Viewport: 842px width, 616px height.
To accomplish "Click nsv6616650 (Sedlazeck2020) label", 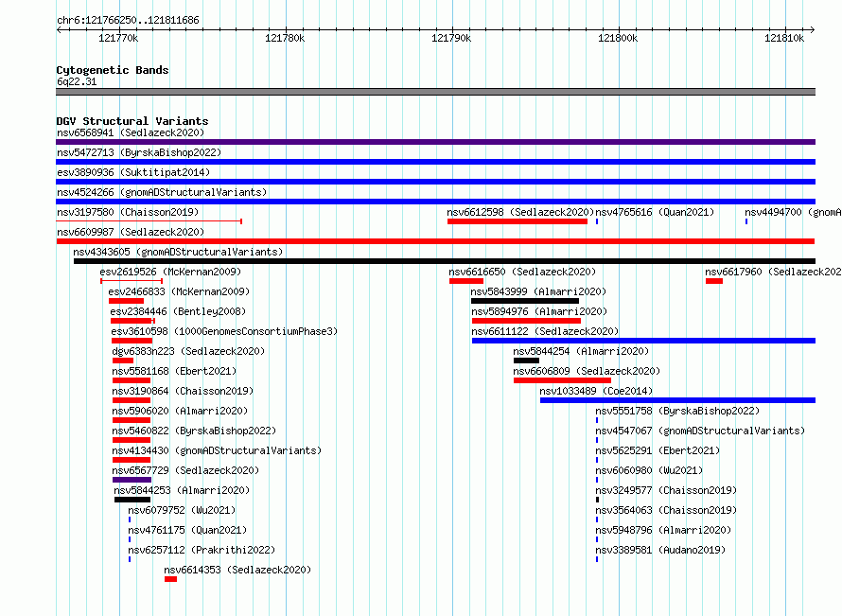I will click(522, 272).
